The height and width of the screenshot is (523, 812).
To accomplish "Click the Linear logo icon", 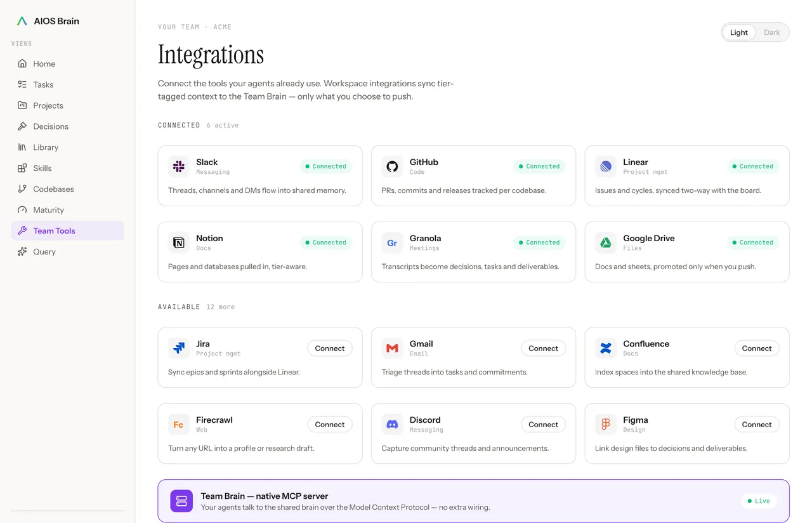I will pos(606,166).
